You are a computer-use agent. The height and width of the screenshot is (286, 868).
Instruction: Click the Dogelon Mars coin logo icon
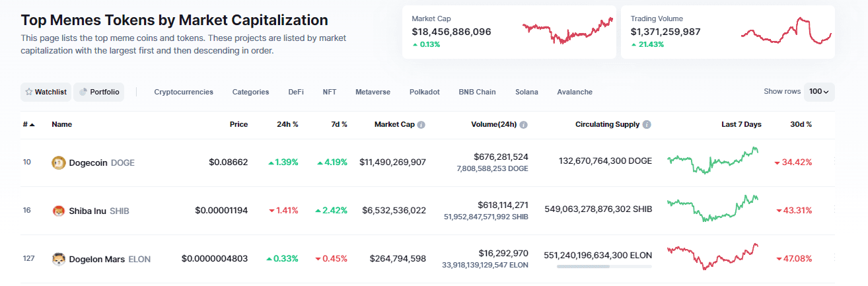59,259
